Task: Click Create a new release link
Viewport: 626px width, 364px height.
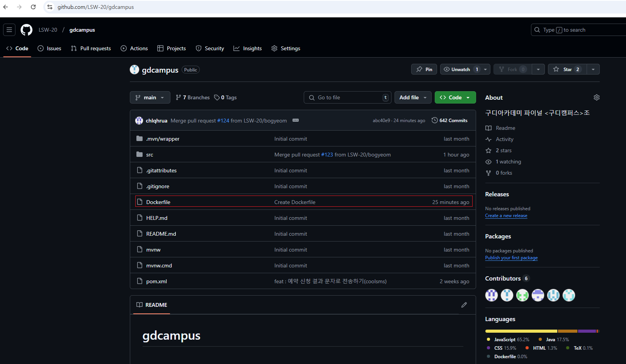Action: (x=506, y=216)
